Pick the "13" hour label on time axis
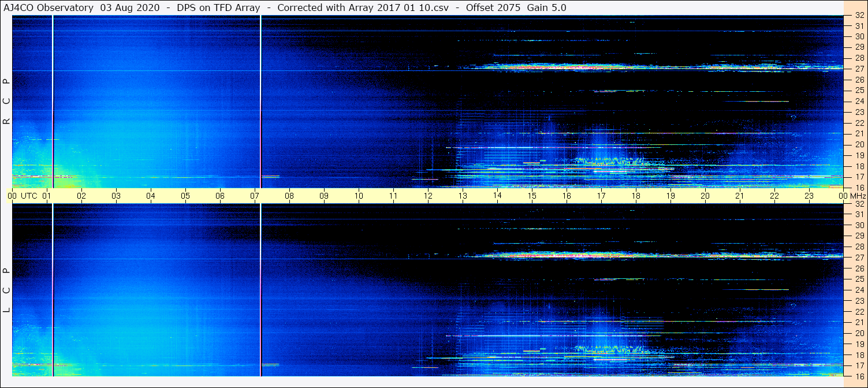The height and width of the screenshot is (388, 868). click(x=463, y=196)
